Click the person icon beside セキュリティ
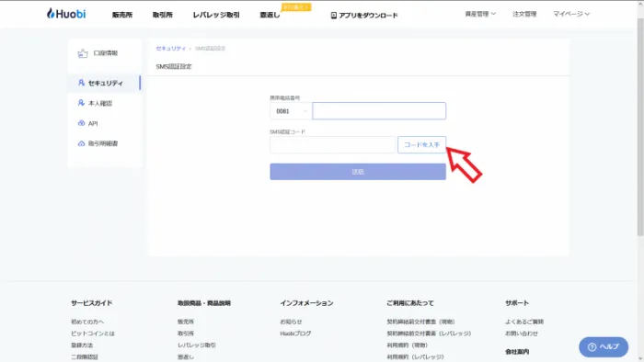The width and height of the screenshot is (644, 362). pos(81,83)
